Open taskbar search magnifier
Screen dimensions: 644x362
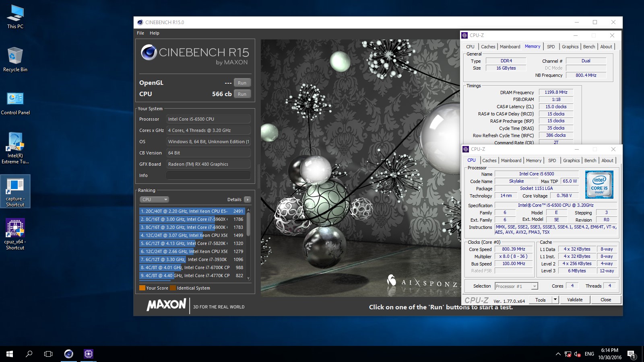[x=29, y=354]
